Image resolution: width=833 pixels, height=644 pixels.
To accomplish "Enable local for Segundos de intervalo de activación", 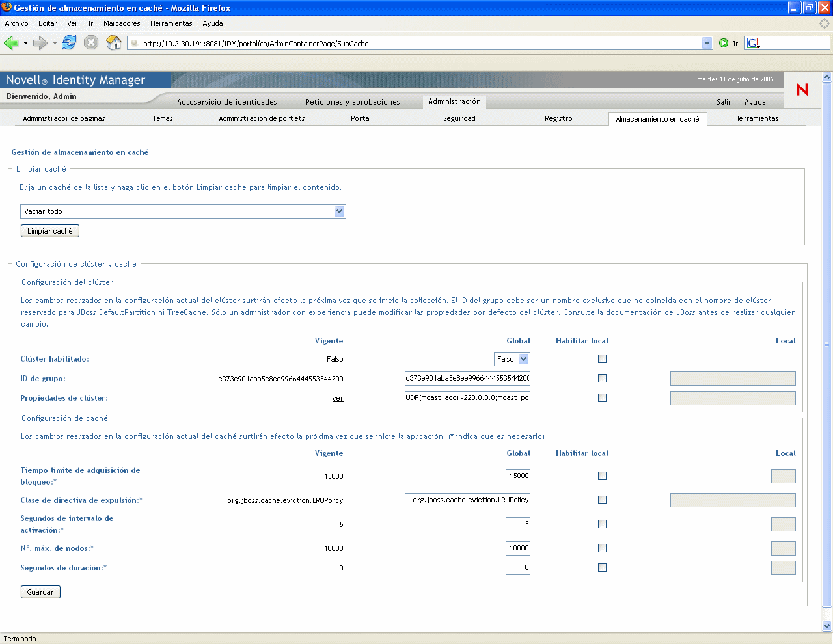I will [602, 524].
